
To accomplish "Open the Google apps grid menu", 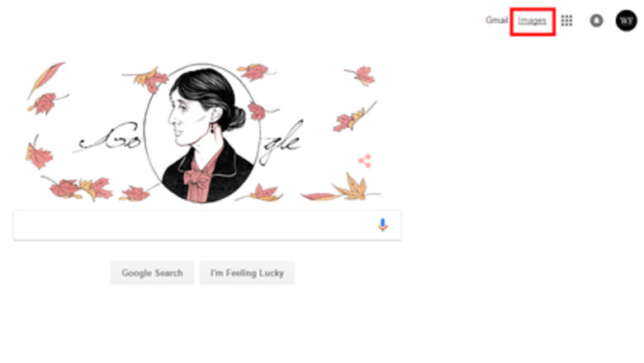I will 566,21.
